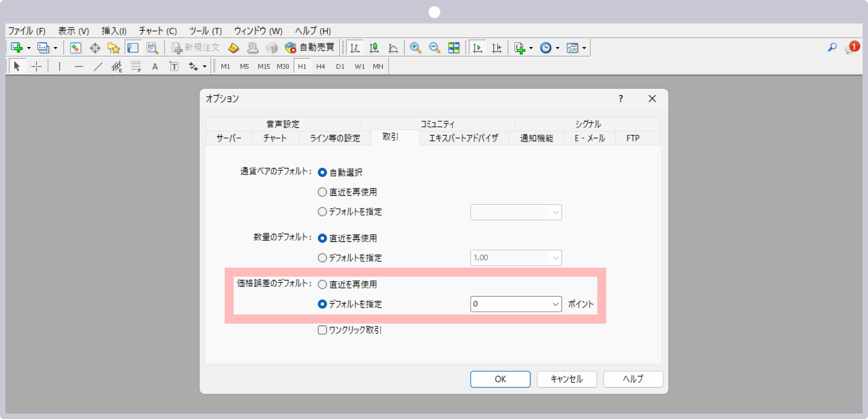The height and width of the screenshot is (419, 868).
Task: Switch to bar chart icon
Action: tap(355, 48)
